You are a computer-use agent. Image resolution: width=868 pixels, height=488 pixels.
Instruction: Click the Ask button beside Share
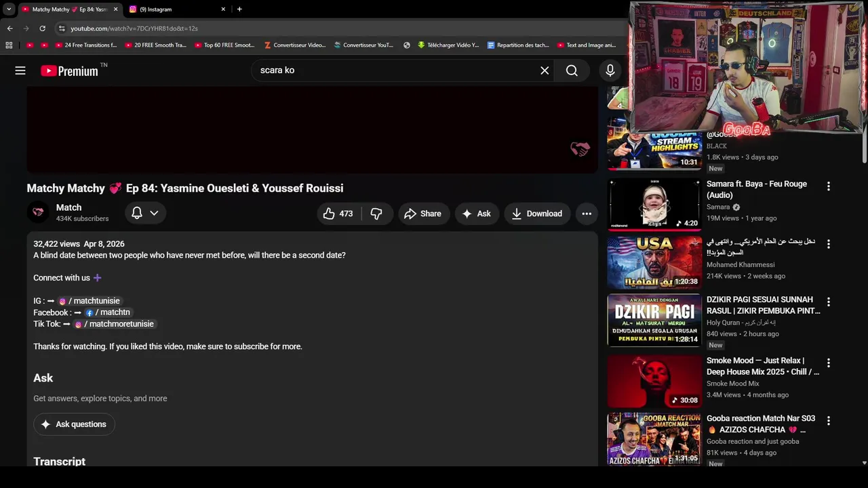pos(476,213)
